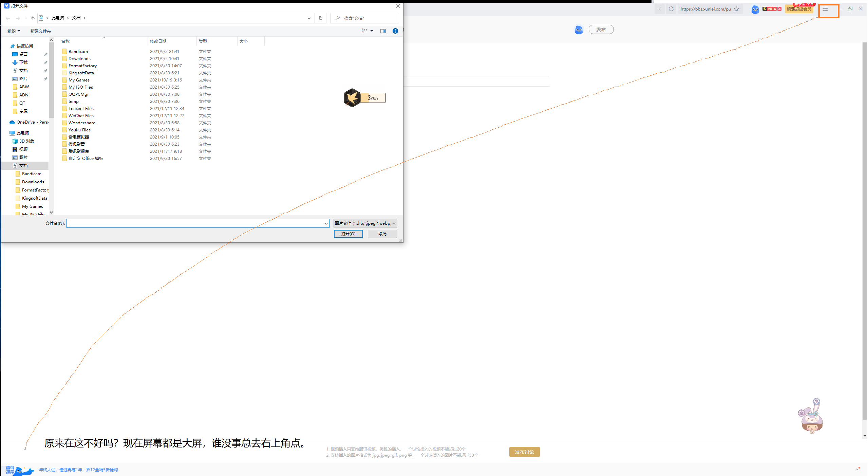Click the up-one-level arrow icon
The width and height of the screenshot is (868, 476).
(x=33, y=18)
